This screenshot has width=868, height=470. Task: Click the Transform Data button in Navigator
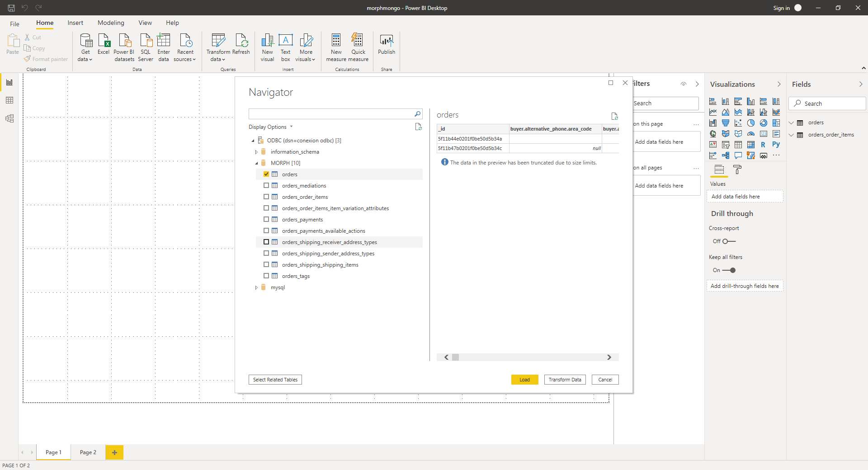tap(565, 380)
